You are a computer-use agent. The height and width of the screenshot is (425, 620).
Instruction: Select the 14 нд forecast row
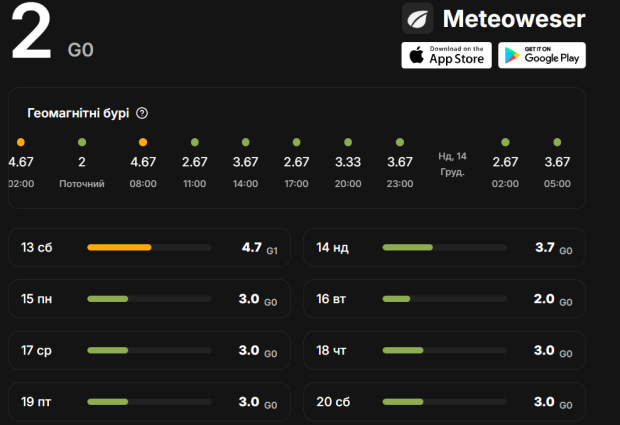pos(445,247)
